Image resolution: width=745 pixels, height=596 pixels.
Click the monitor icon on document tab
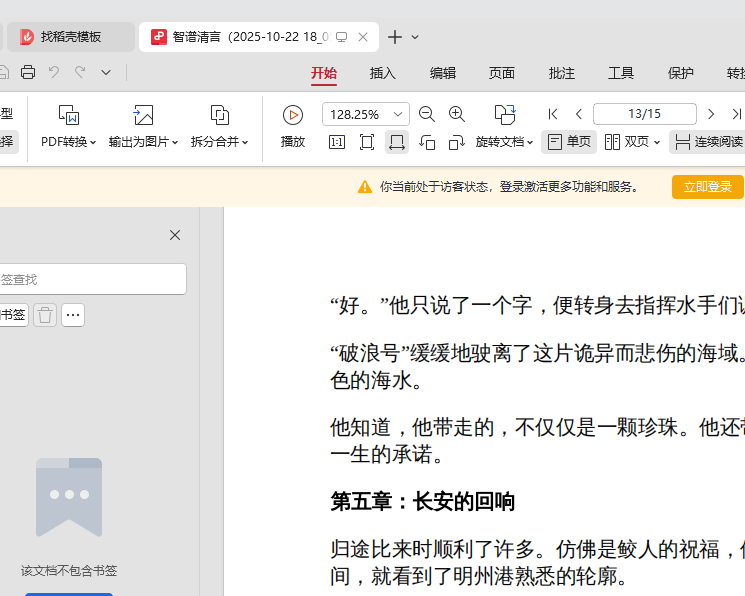click(341, 37)
